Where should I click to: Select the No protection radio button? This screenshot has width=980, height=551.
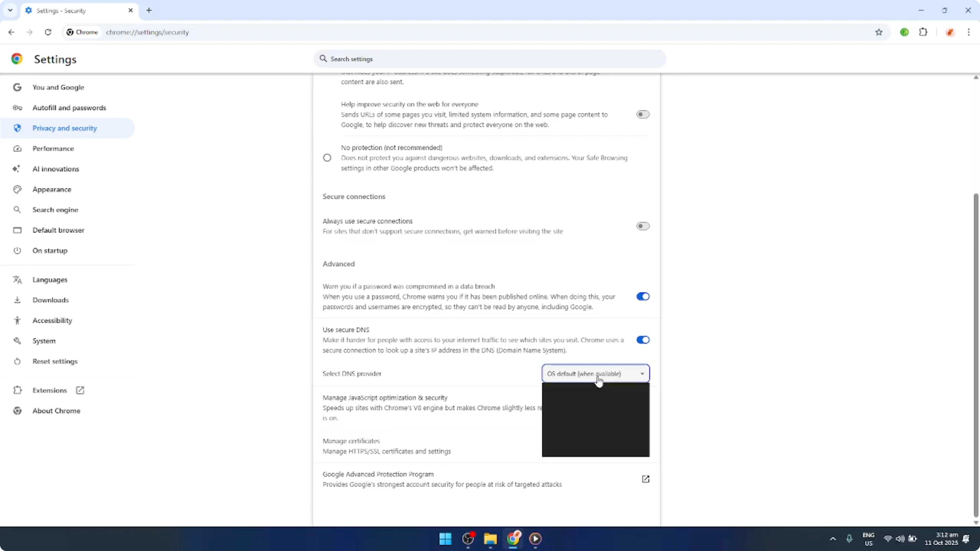(327, 157)
